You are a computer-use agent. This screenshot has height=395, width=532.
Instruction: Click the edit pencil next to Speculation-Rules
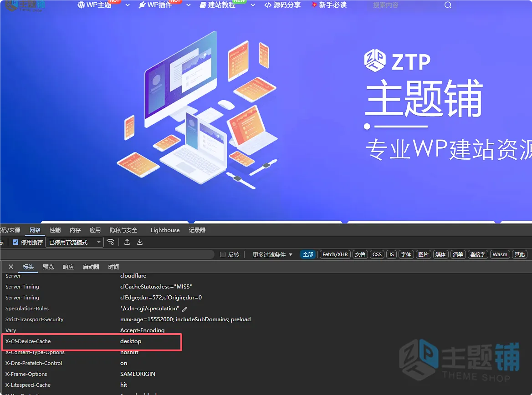click(184, 309)
